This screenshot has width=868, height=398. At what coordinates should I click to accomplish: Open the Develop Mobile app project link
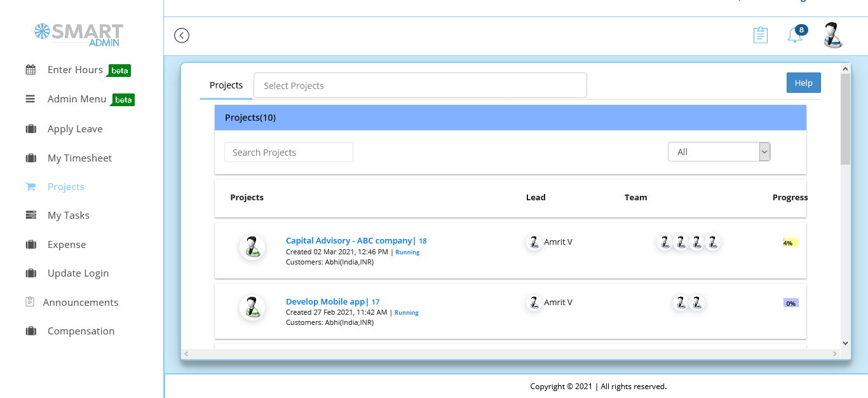pos(327,302)
